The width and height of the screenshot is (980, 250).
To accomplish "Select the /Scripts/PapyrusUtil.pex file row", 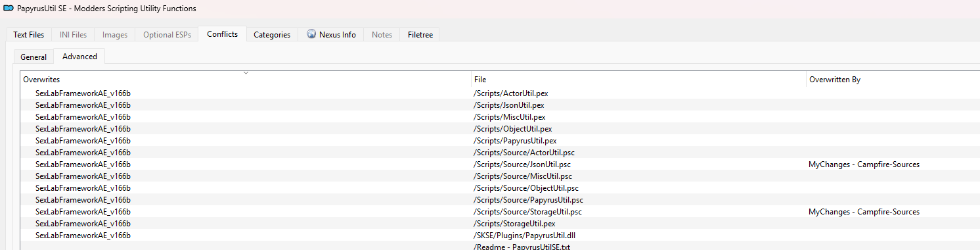I will [500, 141].
